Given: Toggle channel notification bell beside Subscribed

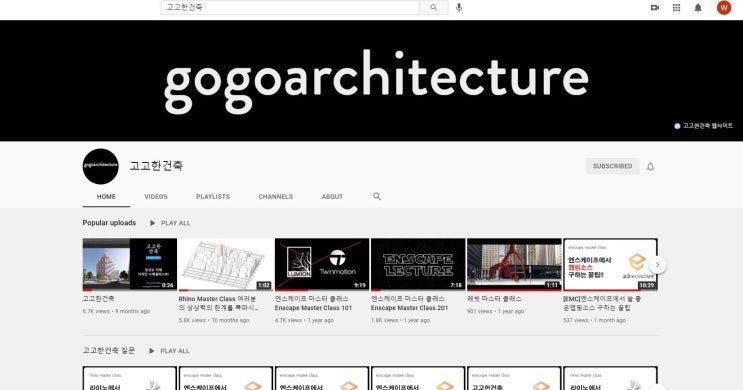Looking at the screenshot, I should 650,166.
